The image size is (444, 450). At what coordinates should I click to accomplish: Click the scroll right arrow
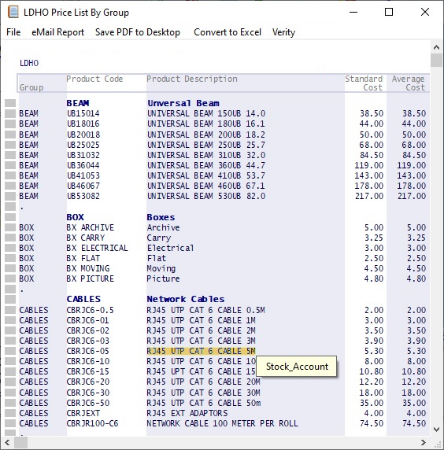[x=423, y=443]
